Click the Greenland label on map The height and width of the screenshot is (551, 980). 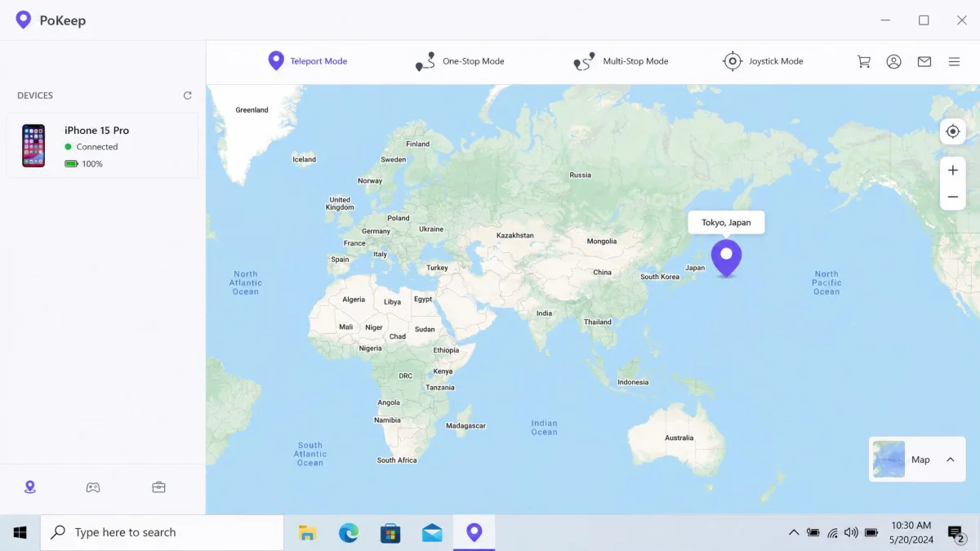[x=252, y=110]
